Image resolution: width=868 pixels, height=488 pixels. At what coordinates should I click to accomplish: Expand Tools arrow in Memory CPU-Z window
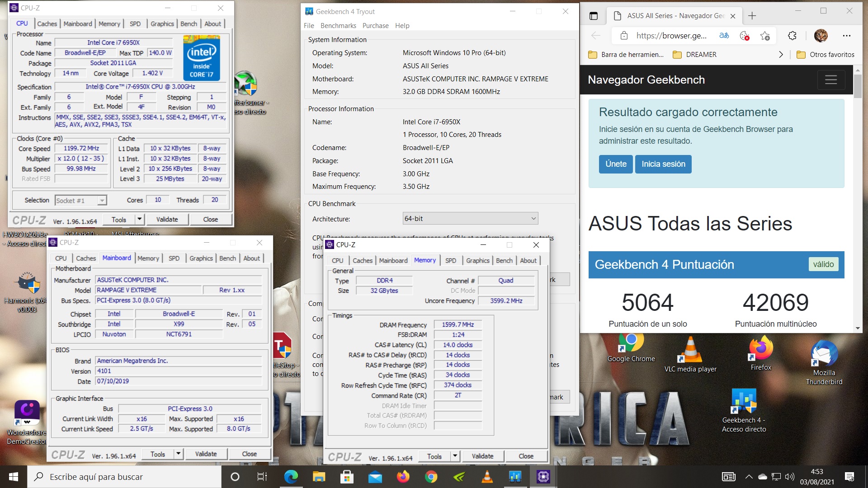455,456
